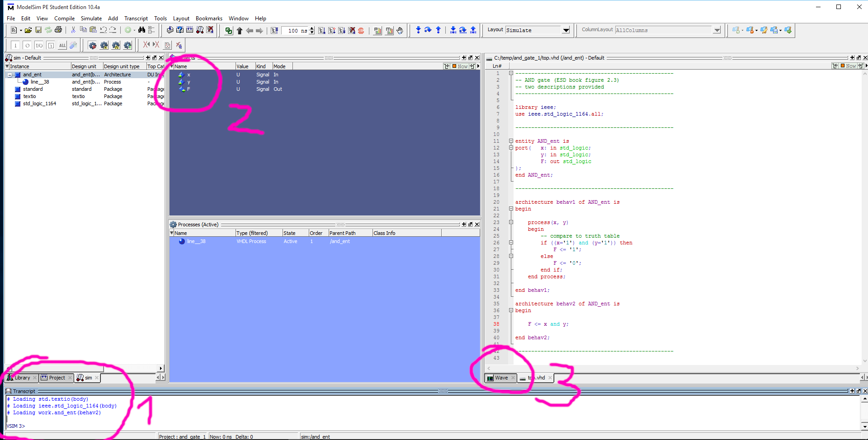Toggle the 'ALL' objects filter button

coord(62,45)
